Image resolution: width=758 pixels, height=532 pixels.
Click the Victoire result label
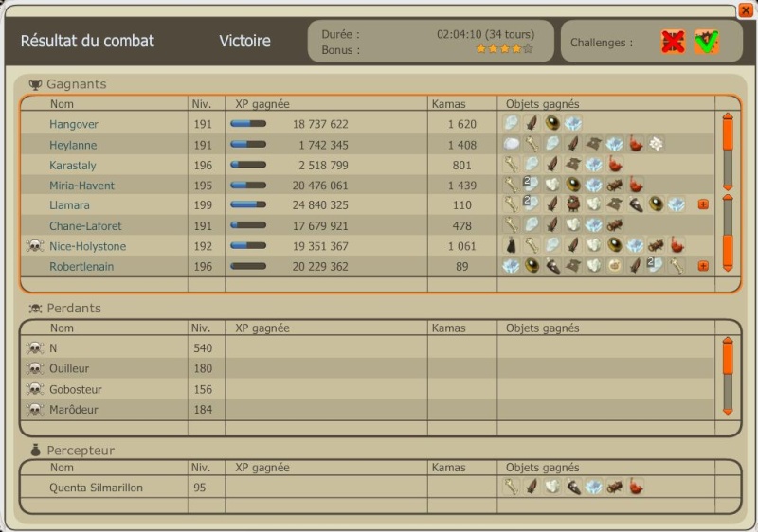pyautogui.click(x=244, y=41)
